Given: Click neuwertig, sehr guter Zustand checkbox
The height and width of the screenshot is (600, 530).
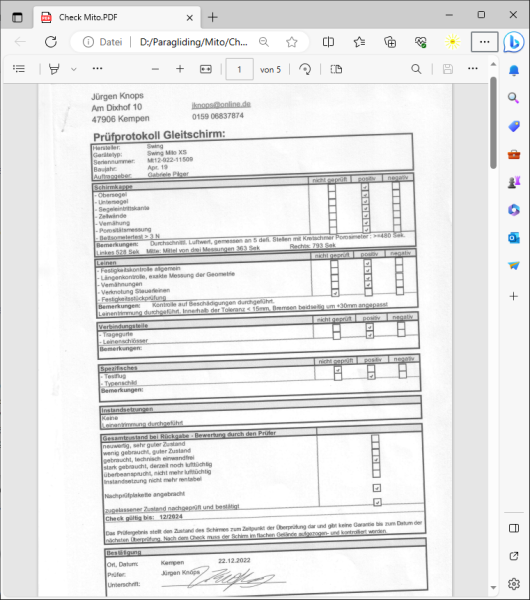Looking at the screenshot, I should (375, 439).
